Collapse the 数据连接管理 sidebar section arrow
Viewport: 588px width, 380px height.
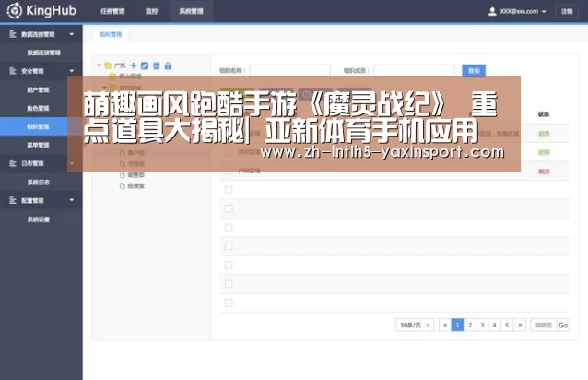(72, 34)
